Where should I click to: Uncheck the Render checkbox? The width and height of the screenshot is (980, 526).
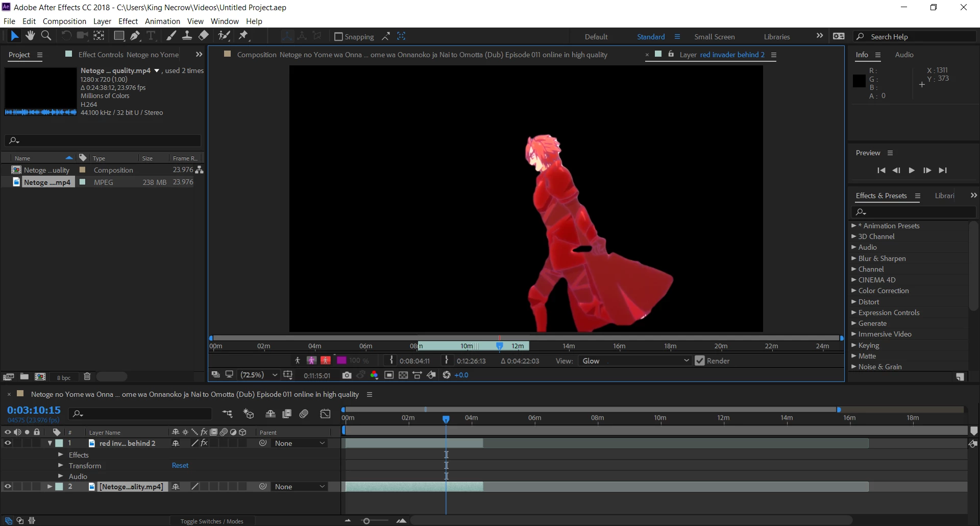(700, 361)
